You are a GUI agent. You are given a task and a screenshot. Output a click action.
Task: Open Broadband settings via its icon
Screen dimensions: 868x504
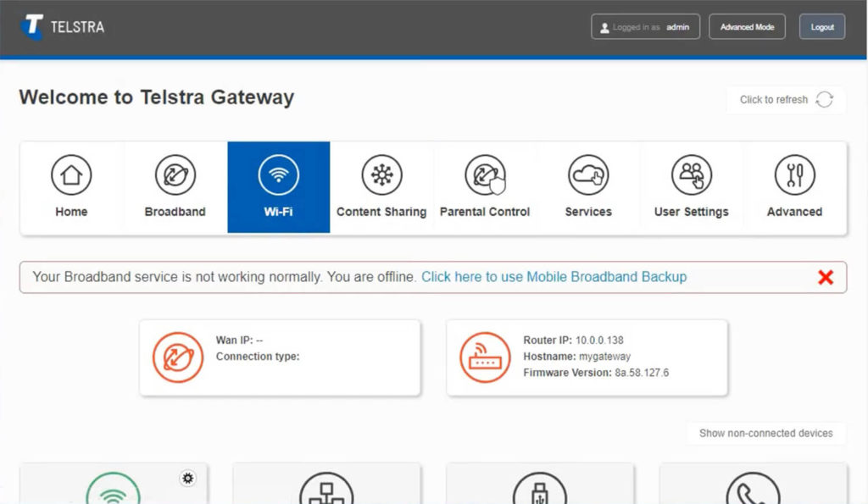pos(175,174)
